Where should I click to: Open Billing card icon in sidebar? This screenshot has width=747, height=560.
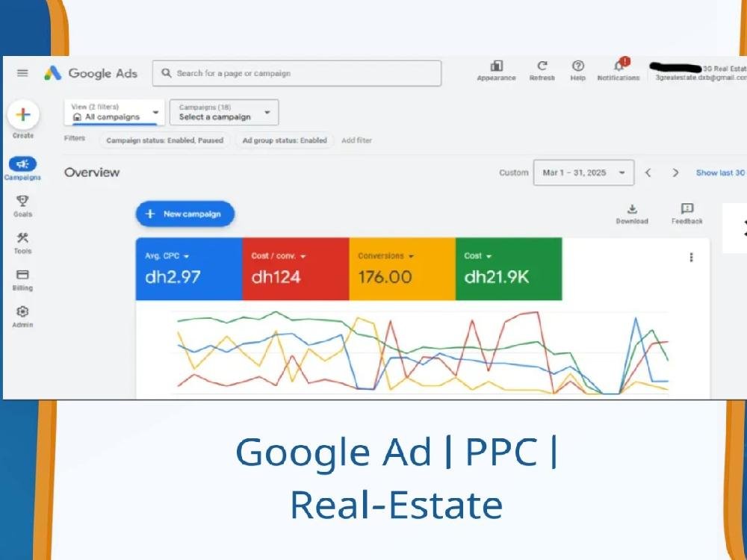tap(22, 275)
